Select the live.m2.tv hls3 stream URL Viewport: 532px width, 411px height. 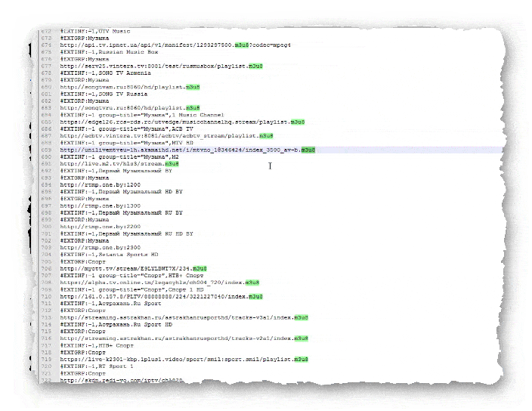[x=119, y=164]
